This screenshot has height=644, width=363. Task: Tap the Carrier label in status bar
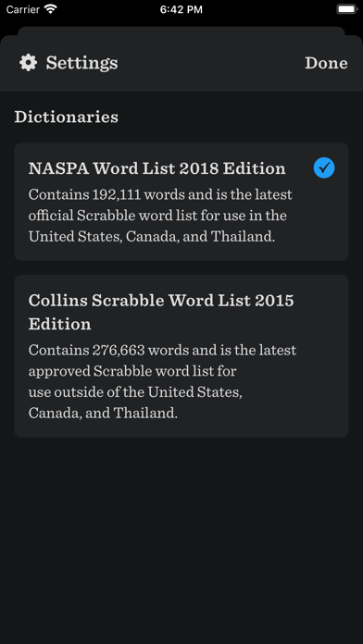(x=22, y=9)
